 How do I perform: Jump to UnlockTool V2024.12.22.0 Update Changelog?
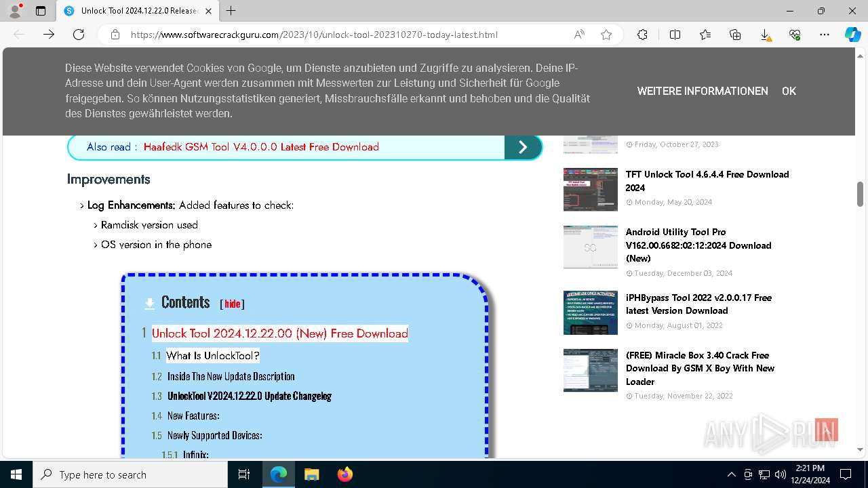click(x=250, y=396)
